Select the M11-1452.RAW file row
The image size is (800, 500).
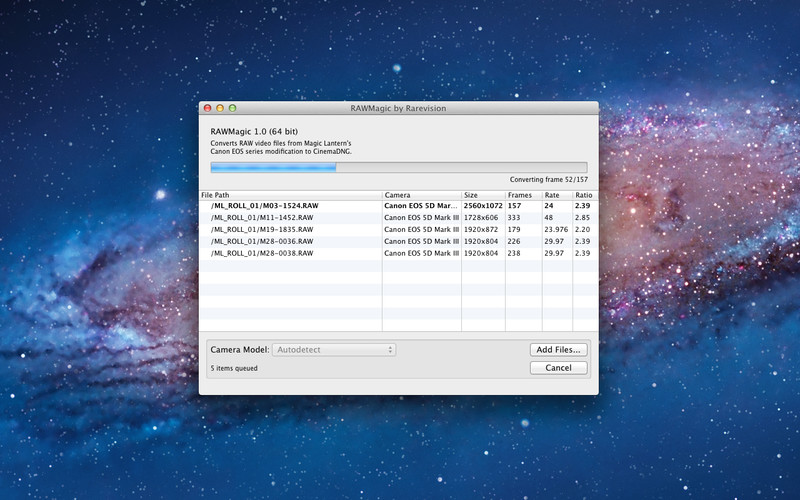pyautogui.click(x=265, y=218)
